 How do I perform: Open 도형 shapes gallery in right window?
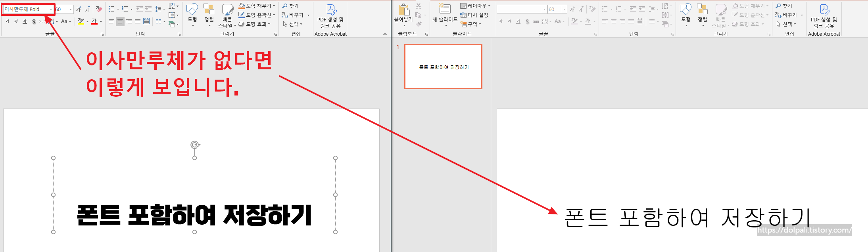(x=686, y=15)
